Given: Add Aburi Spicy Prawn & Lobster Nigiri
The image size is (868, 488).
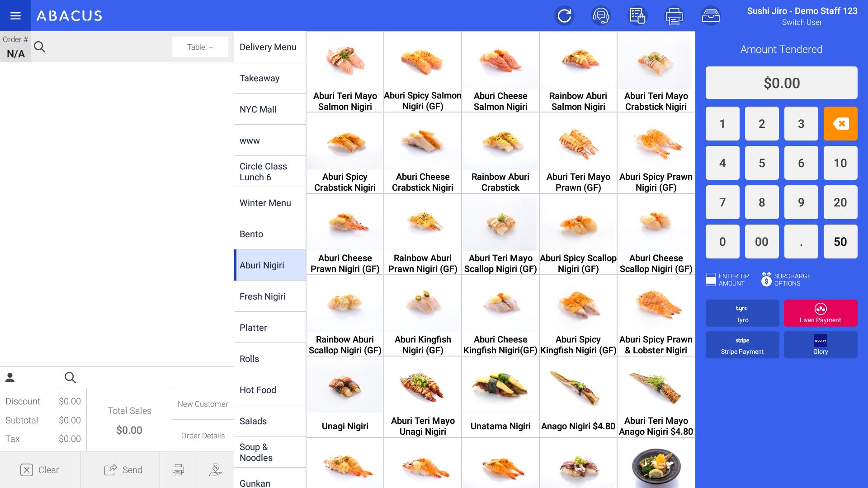Looking at the screenshot, I should click(656, 316).
